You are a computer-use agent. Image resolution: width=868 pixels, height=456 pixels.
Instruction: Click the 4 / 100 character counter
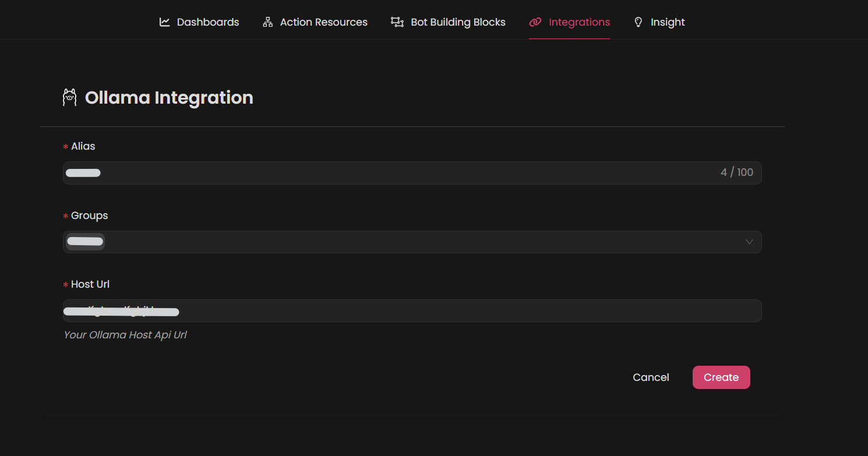(736, 172)
